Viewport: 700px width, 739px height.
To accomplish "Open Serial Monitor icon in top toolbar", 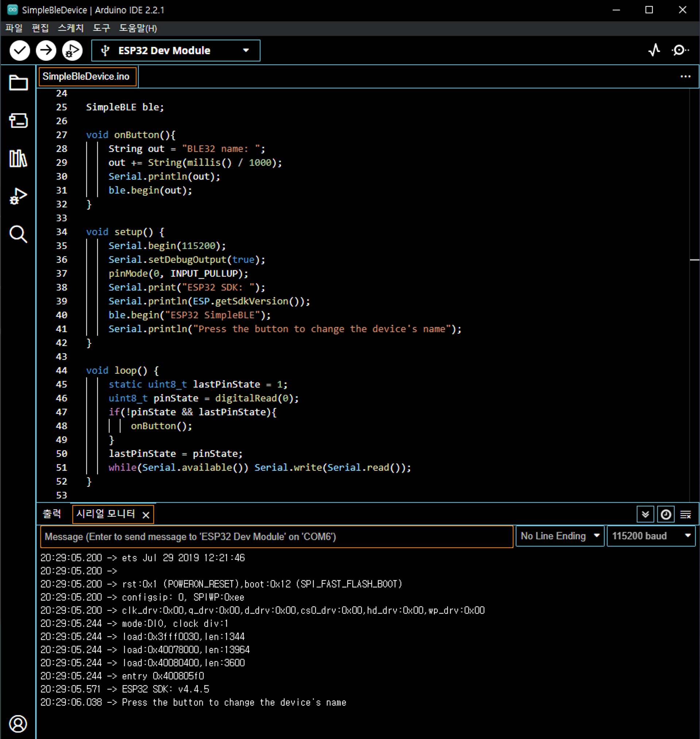I will click(680, 50).
